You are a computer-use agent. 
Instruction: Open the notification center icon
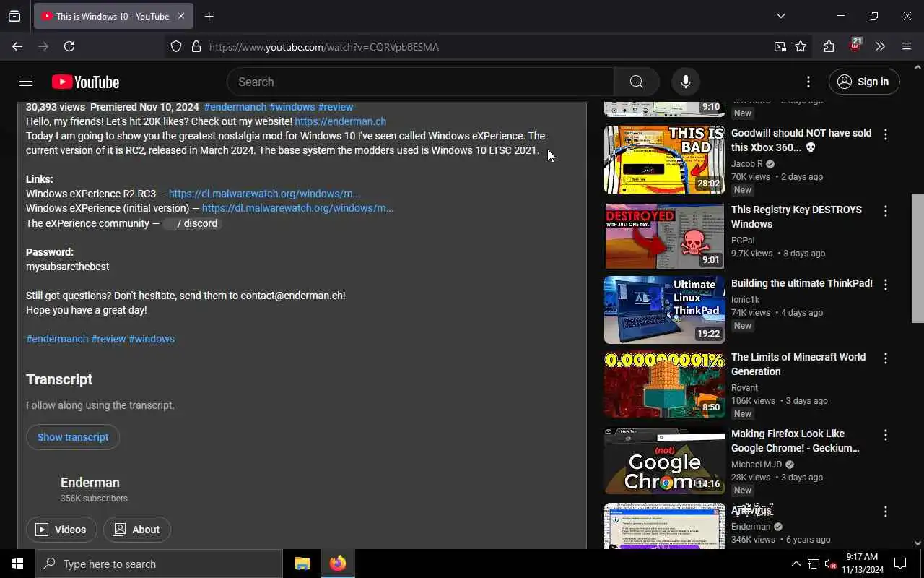coord(900,564)
